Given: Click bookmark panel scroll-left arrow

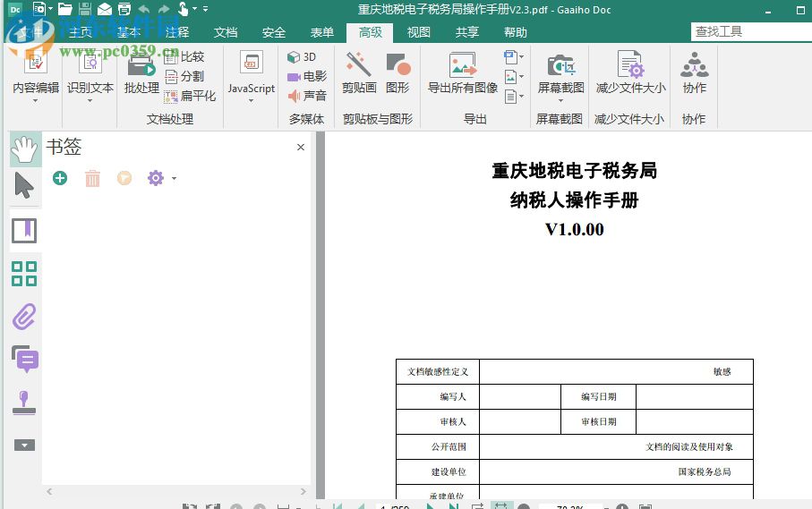Looking at the screenshot, I should tap(49, 491).
